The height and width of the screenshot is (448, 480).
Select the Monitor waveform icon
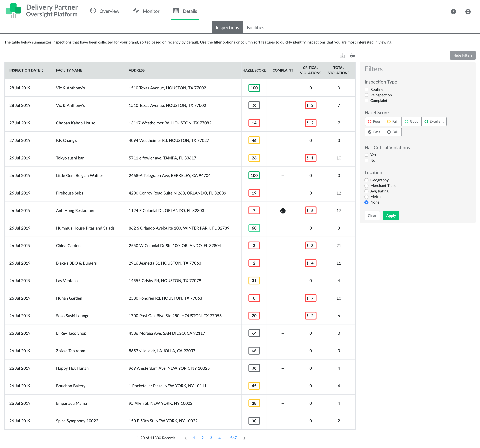pyautogui.click(x=136, y=11)
